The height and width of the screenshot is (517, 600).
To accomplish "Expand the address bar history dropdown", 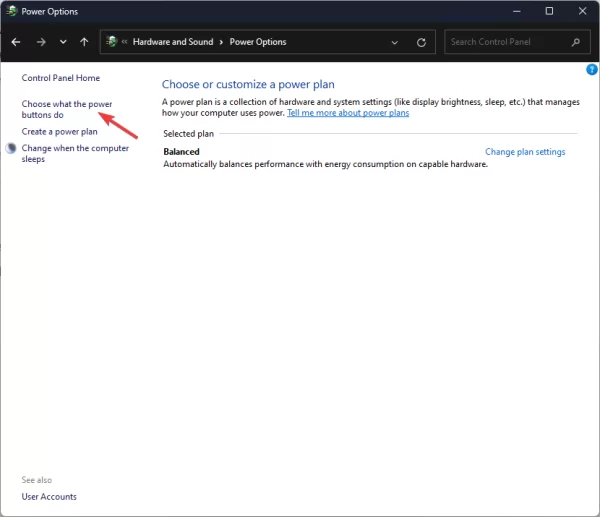I will [395, 42].
